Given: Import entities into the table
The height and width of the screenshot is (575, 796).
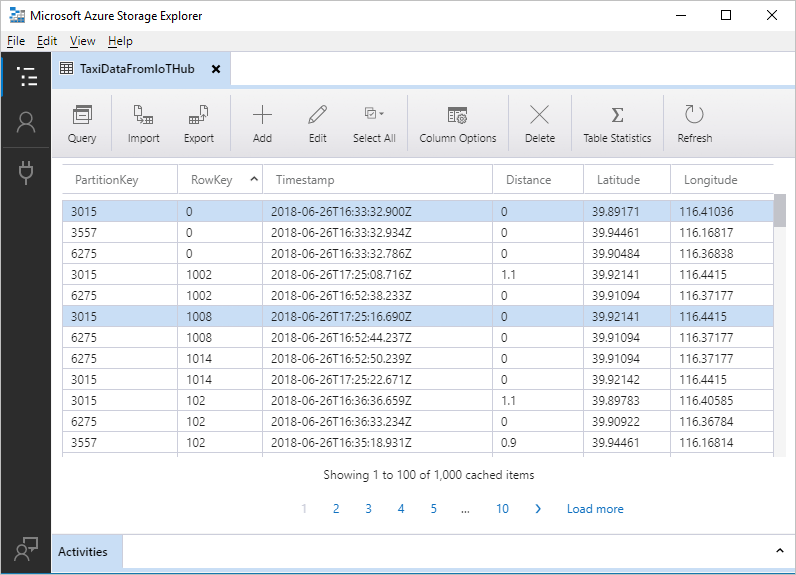Looking at the screenshot, I should click(143, 124).
